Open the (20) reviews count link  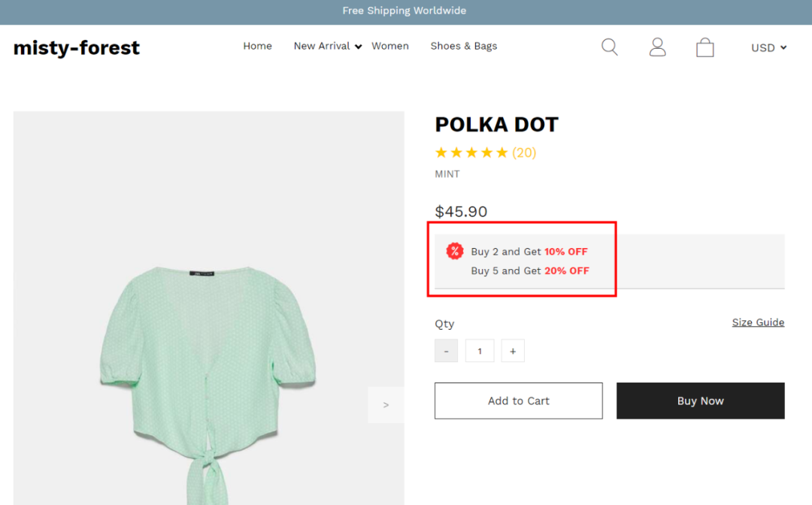pos(524,153)
